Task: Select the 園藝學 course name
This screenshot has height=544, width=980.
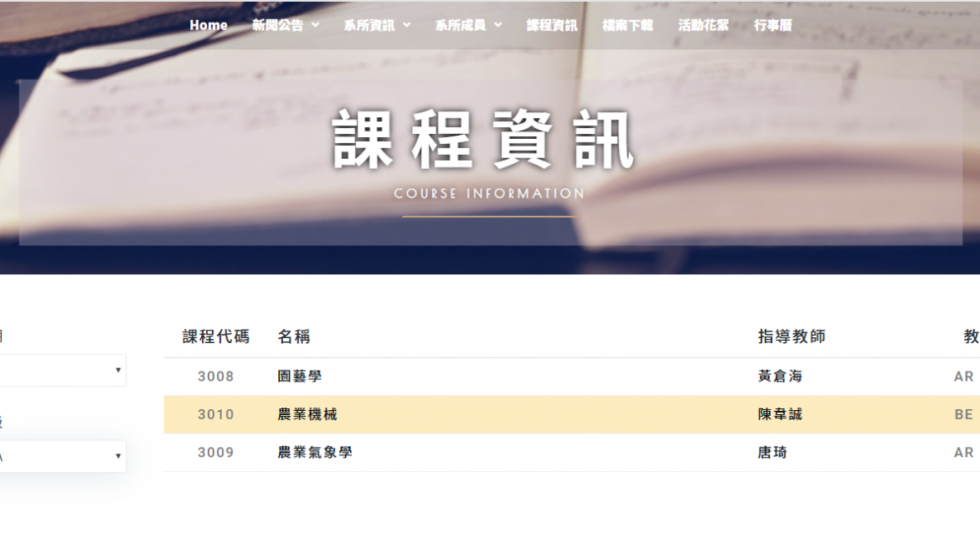Action: (x=300, y=377)
